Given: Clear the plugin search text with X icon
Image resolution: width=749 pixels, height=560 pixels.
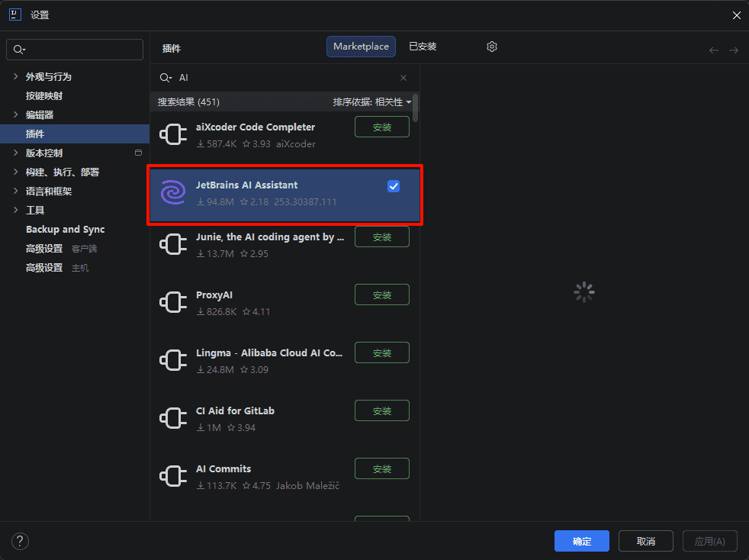Looking at the screenshot, I should click(403, 78).
